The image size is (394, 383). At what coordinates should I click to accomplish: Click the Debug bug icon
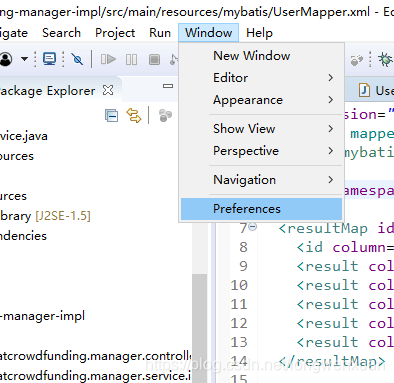click(x=385, y=60)
